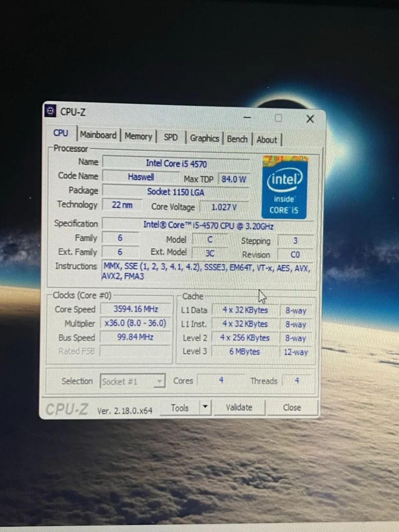The width and height of the screenshot is (399, 532).
Task: Select the CPU tab
Action: pyautogui.click(x=61, y=133)
